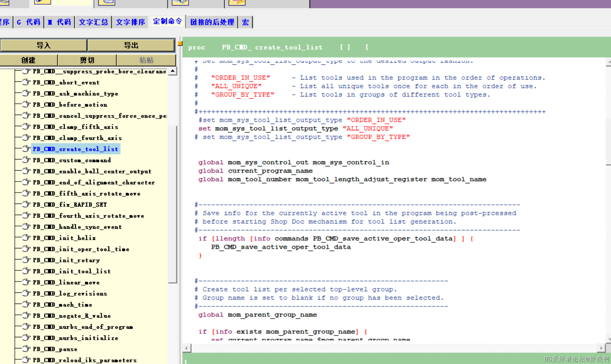Select PB_CMD_cancel_suppress_force_once_pe item
This screenshot has width=611, height=364.
click(100, 116)
